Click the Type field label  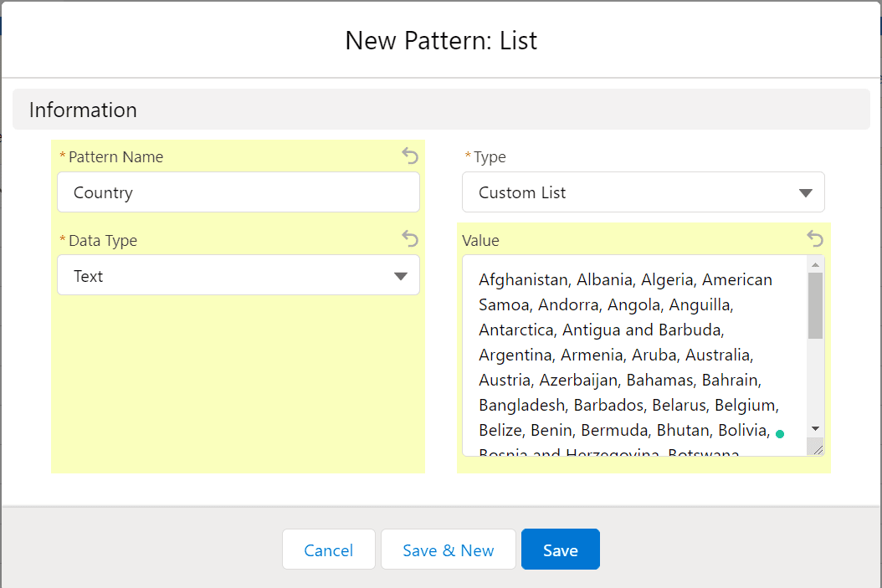[x=490, y=157]
